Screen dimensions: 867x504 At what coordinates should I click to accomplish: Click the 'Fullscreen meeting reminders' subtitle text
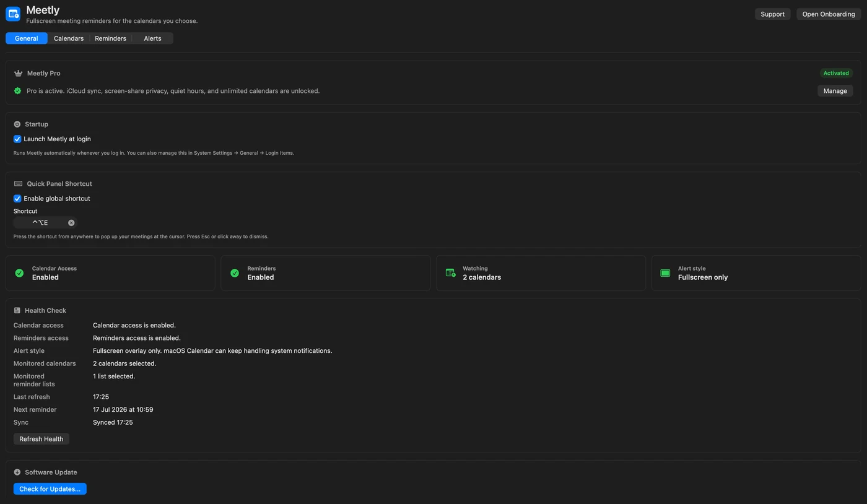click(x=112, y=21)
